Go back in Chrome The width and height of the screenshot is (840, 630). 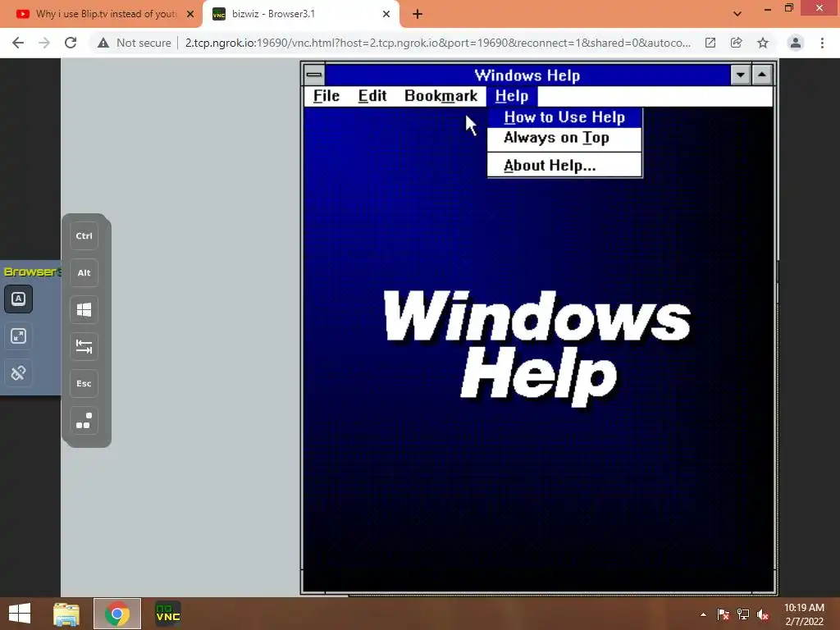pos(18,43)
